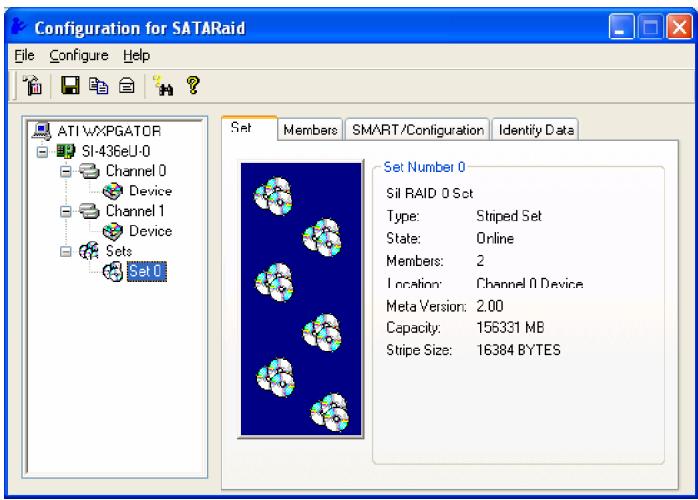The height and width of the screenshot is (500, 698).
Task: Click the 16384 BYTES stripe size value
Action: 518,350
